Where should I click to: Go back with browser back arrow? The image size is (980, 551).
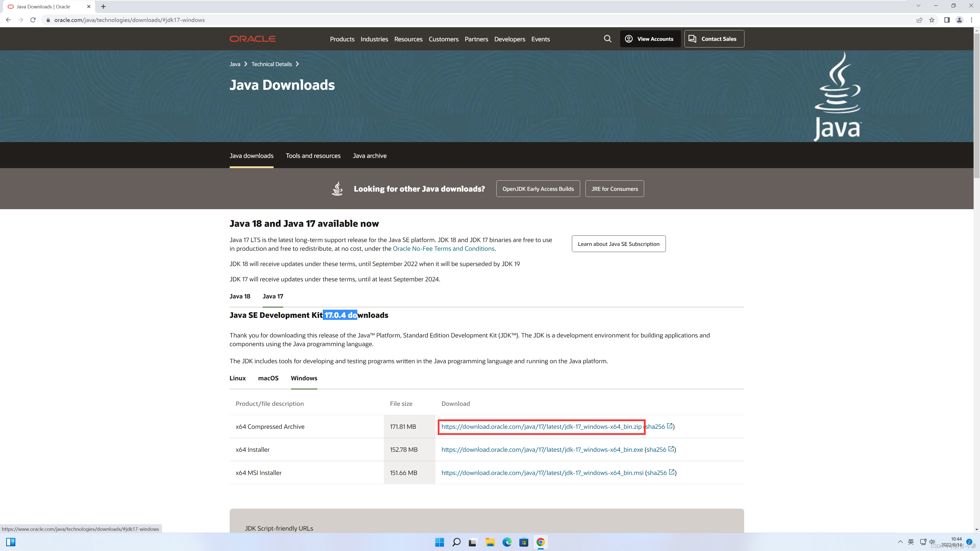click(x=8, y=20)
